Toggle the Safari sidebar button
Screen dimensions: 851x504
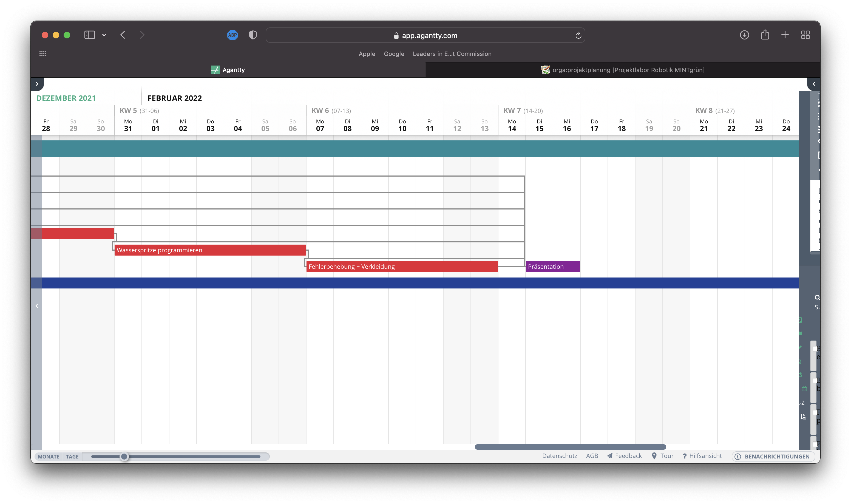(x=90, y=35)
